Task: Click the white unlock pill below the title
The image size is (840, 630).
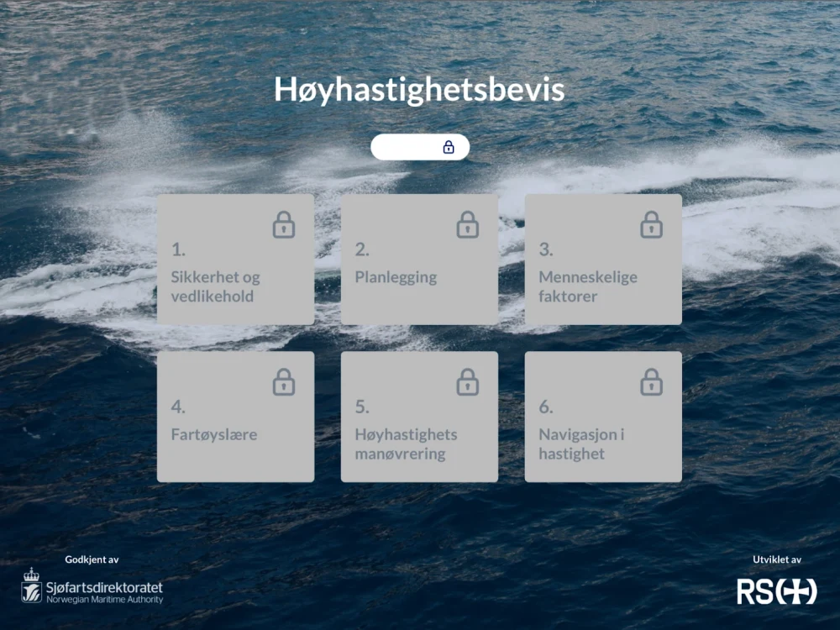Action: 420,146
